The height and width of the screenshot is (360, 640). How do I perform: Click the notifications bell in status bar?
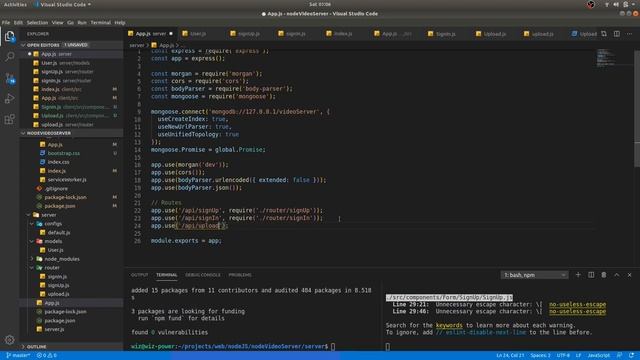point(632,356)
